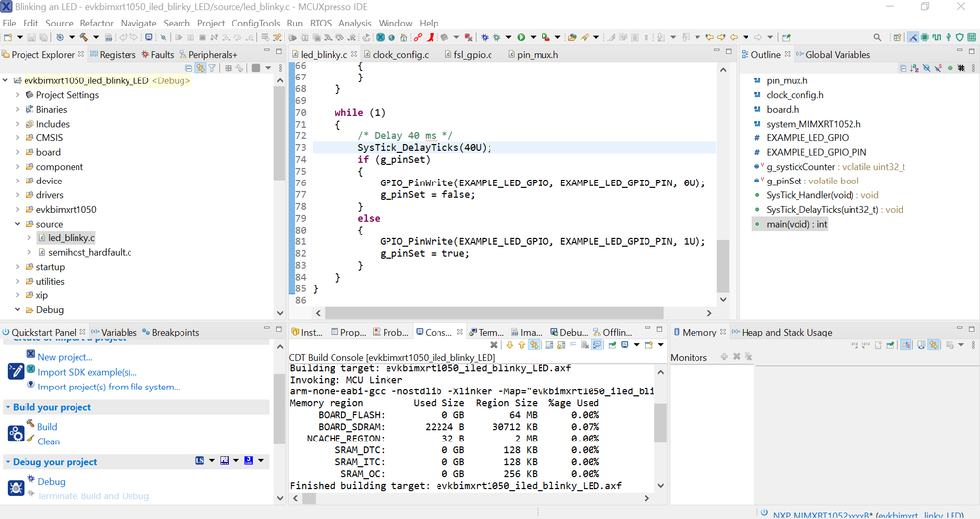This screenshot has width=980, height=519.
Task: Click the teal MCUXpresso X toolbar icon
Action: coord(380,37)
